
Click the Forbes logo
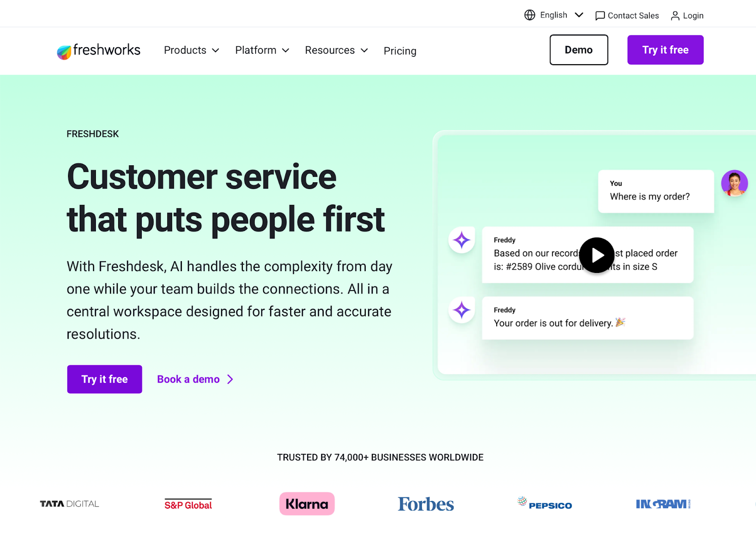point(426,504)
